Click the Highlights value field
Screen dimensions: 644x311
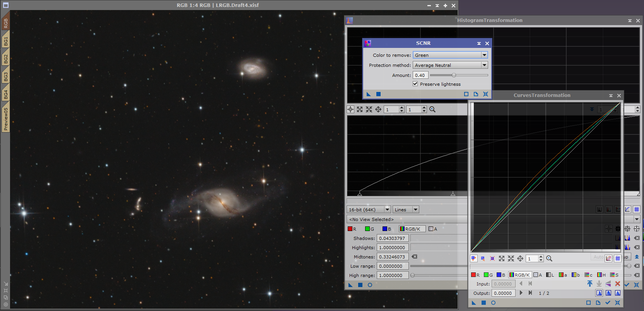click(393, 247)
